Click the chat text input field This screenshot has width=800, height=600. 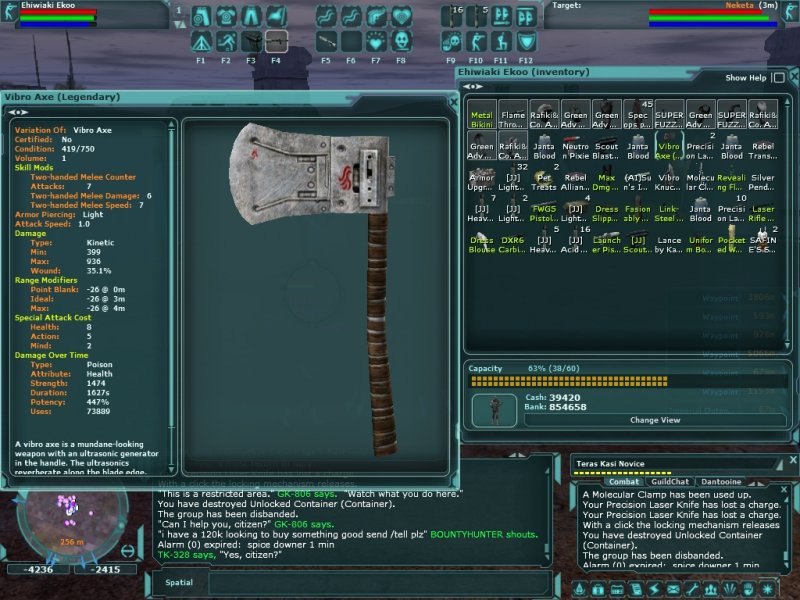pyautogui.click(x=379, y=582)
